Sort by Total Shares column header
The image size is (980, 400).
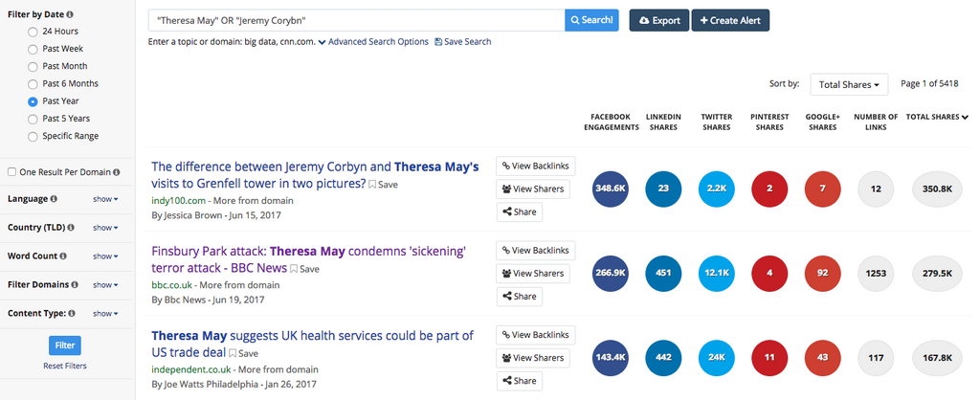click(x=936, y=117)
